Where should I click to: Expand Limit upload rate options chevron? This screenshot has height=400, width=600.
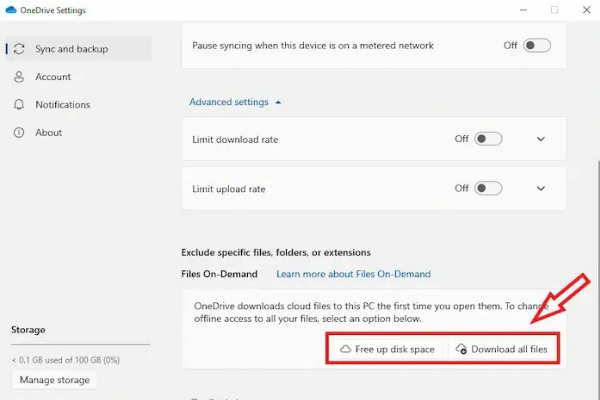point(541,188)
